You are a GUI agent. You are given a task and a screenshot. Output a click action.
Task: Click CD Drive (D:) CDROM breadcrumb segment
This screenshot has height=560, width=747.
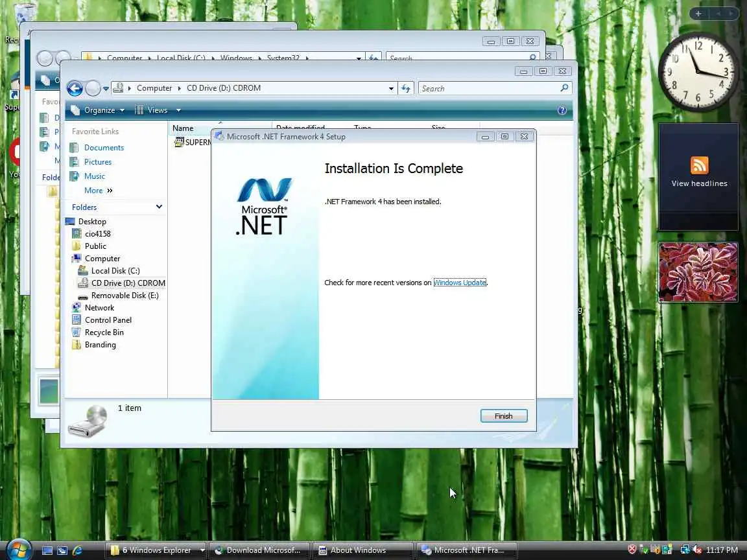click(224, 88)
